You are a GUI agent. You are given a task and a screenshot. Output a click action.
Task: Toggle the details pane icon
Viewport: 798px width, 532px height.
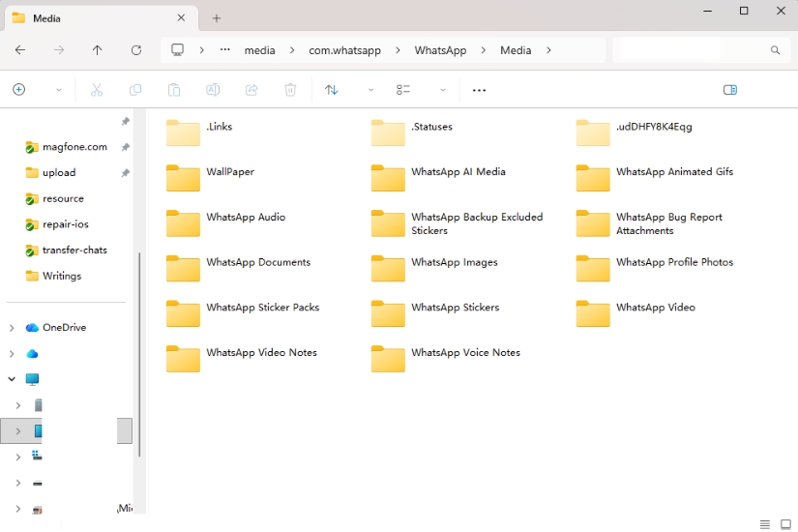pos(730,90)
